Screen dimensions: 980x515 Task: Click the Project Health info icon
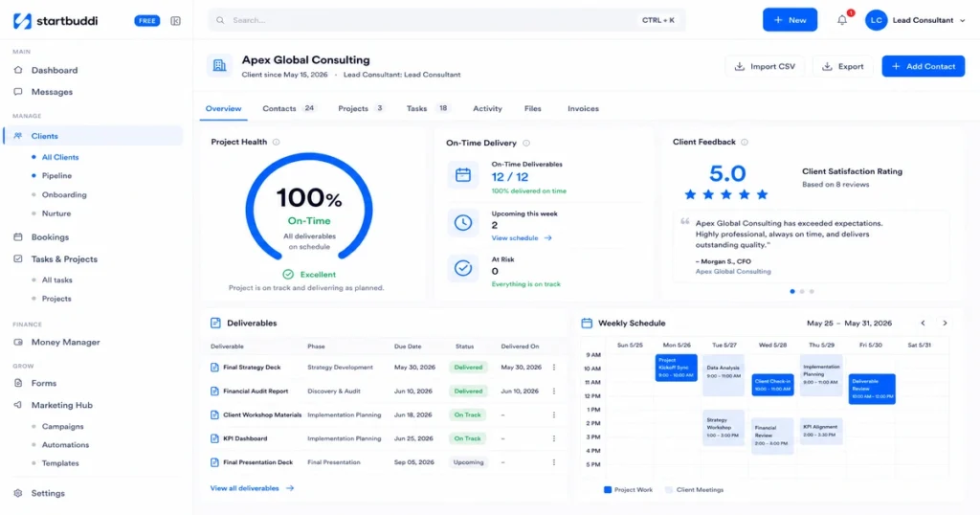click(277, 142)
